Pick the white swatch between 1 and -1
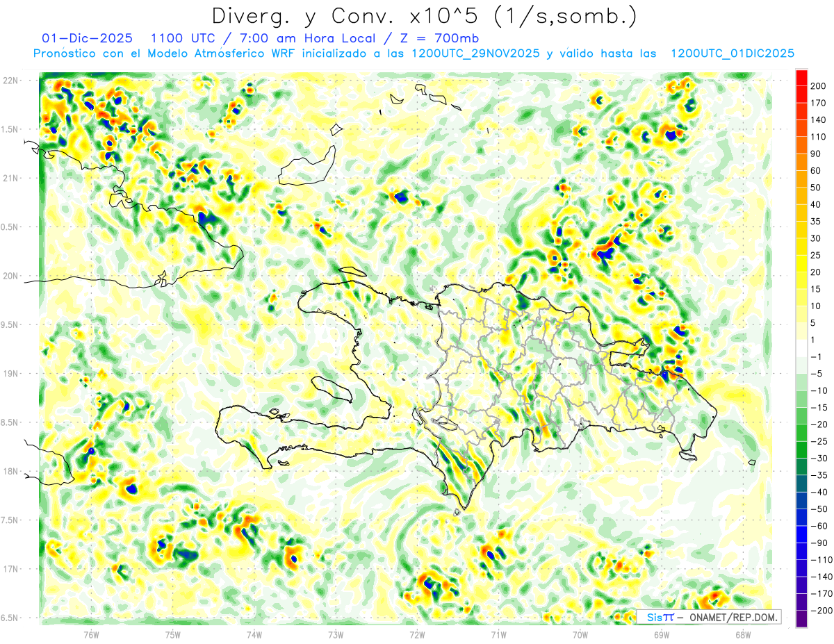This screenshot has height=644, width=834. (x=801, y=348)
